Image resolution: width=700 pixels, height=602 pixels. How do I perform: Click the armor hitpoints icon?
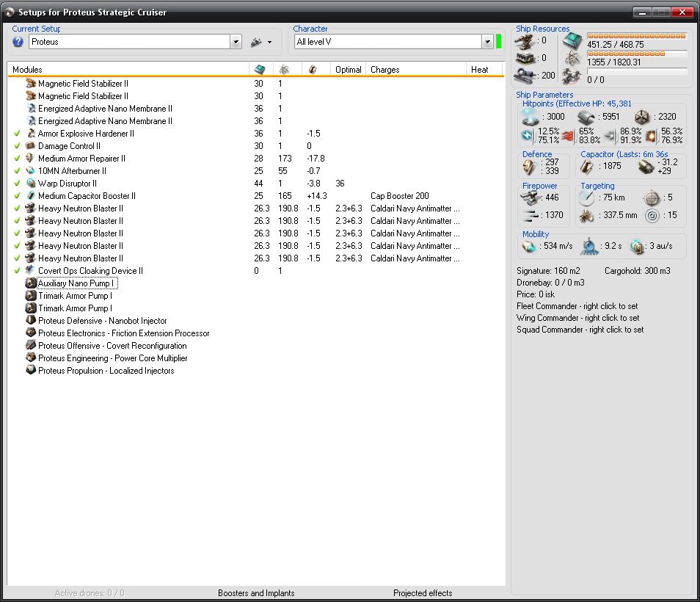pyautogui.click(x=586, y=117)
